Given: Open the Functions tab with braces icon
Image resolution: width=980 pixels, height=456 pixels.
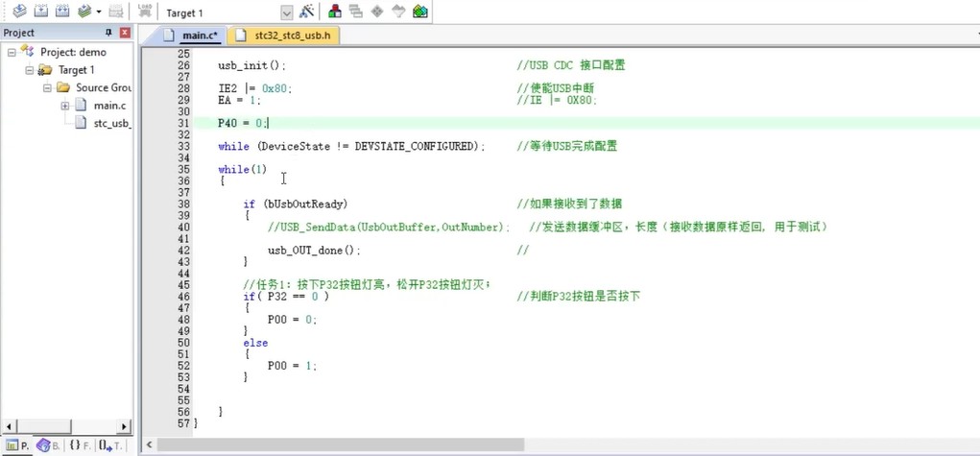Looking at the screenshot, I should coord(80,445).
